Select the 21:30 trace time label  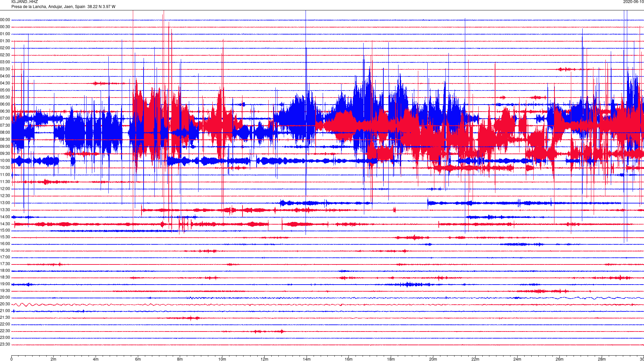click(x=5, y=318)
